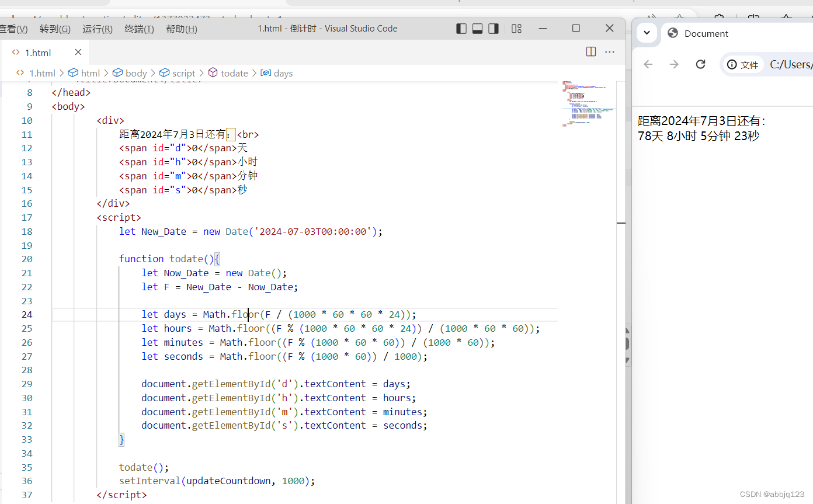Image resolution: width=813 pixels, height=504 pixels.
Task: Click line number 24 in the gutter
Action: coord(27,314)
